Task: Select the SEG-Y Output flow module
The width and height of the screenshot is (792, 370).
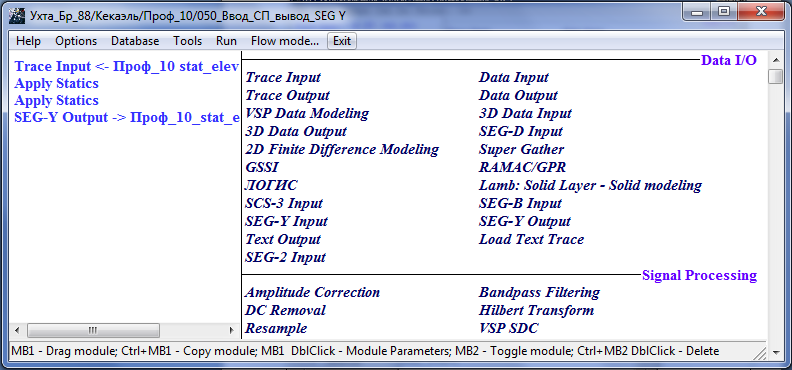Action: click(126, 118)
